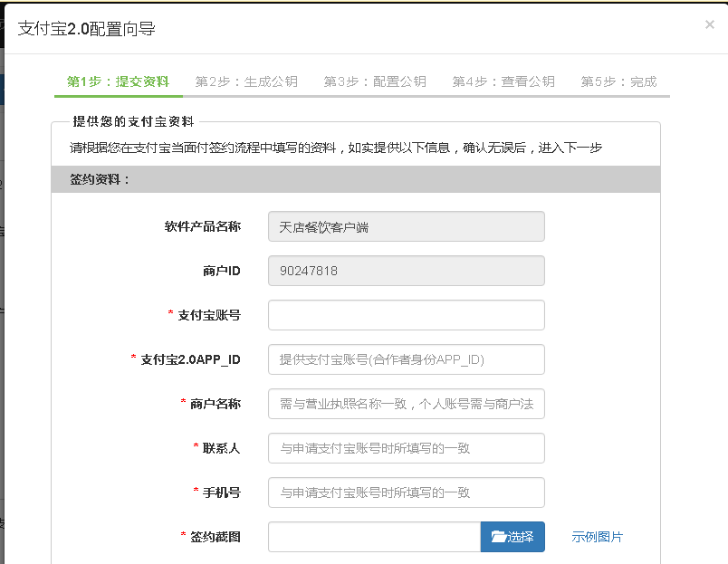This screenshot has width=728, height=564.
Task: Select the 第1步：提交资料 tab
Action: point(119,81)
